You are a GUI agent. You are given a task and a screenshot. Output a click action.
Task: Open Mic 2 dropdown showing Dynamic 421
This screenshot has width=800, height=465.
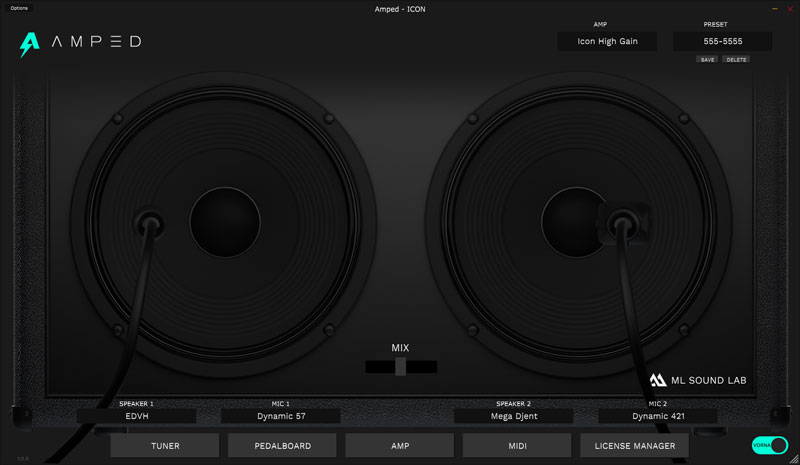[x=658, y=416]
